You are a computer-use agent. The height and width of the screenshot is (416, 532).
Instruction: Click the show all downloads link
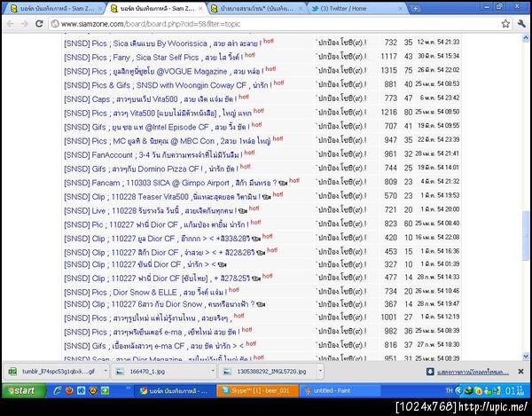(473, 373)
